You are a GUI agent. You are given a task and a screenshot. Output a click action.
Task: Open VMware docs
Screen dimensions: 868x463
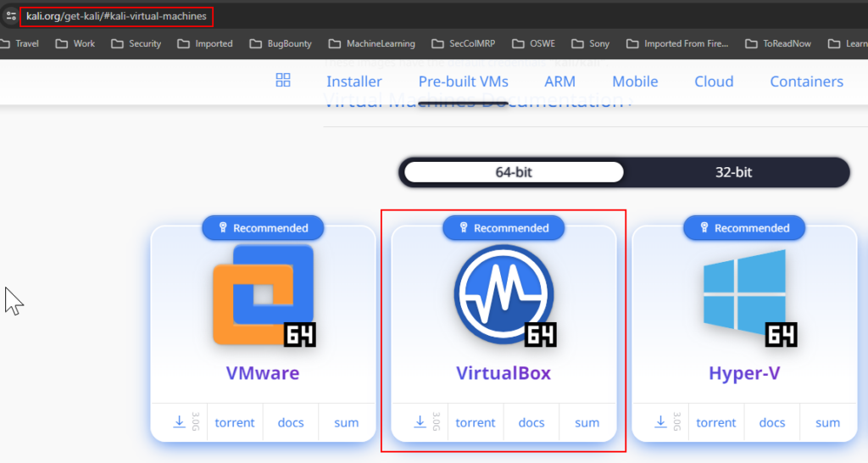click(x=291, y=422)
